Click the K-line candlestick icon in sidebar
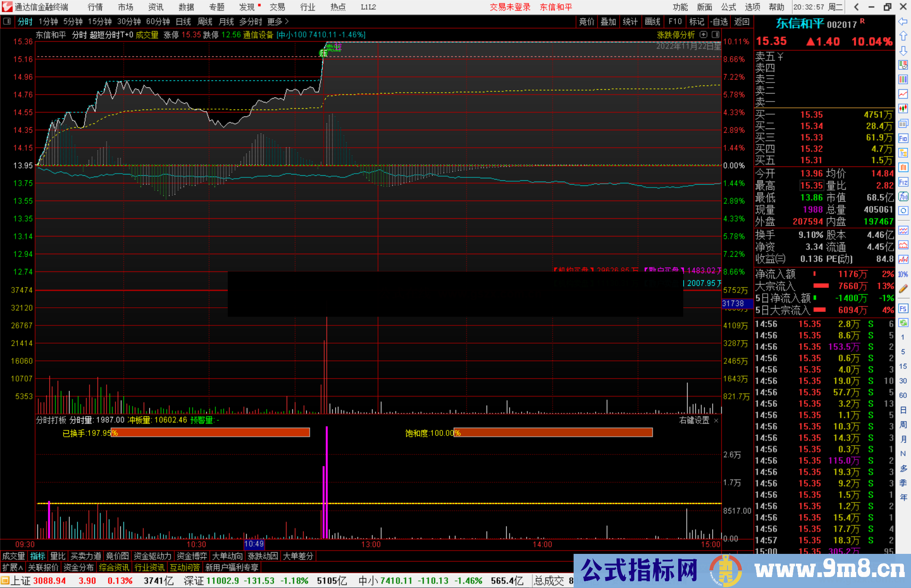Viewport: 911px width, 588px height. (903, 108)
